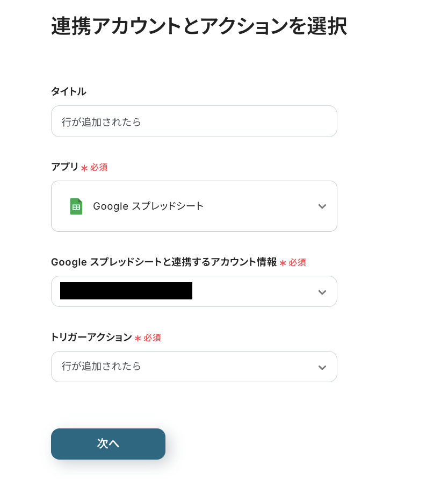448x487 pixels.
Task: Click the Google スプレッドシートと連携するアカウント情報 label
Action: [164, 262]
